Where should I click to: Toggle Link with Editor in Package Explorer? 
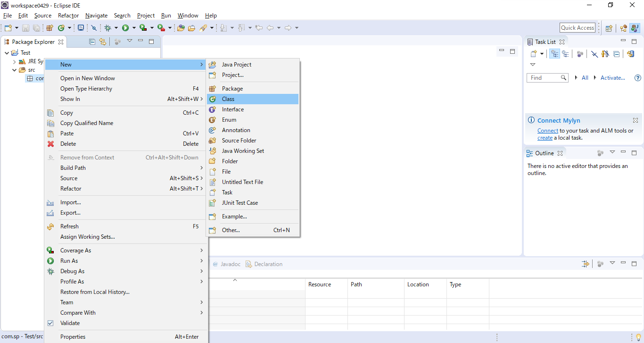(103, 42)
